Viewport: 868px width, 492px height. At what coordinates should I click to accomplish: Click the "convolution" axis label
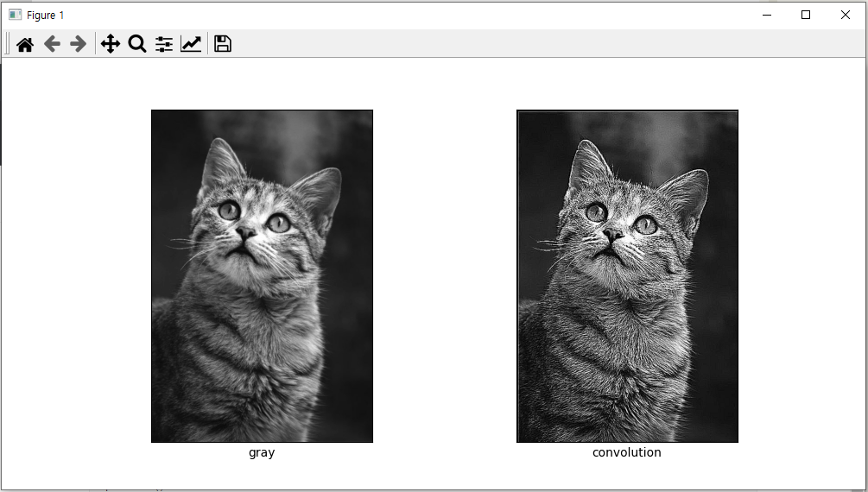[627, 452]
